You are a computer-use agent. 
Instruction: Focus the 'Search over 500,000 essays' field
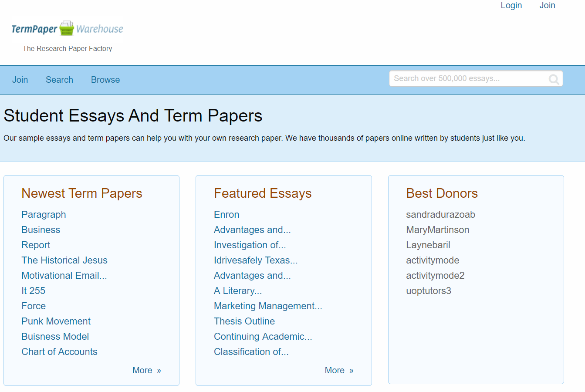(476, 78)
